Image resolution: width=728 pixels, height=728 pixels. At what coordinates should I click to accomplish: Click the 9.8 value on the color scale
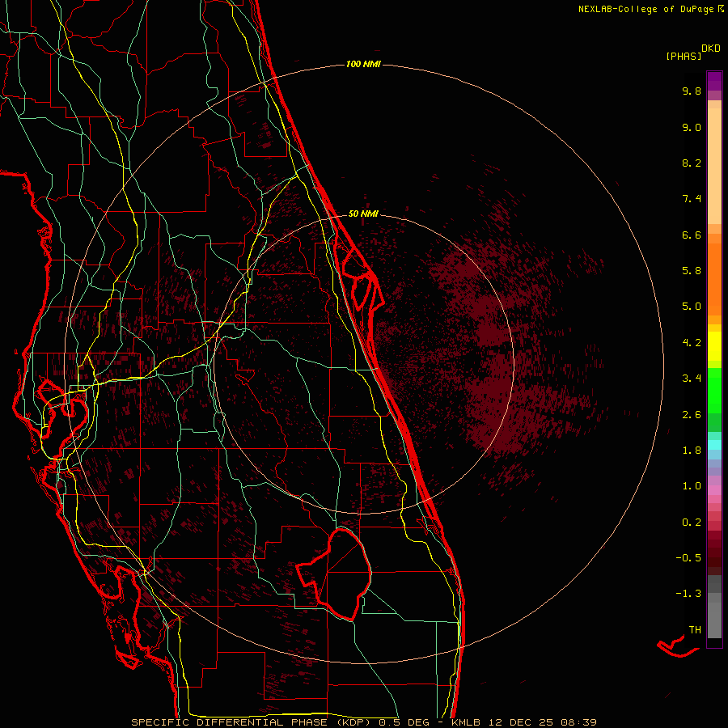coord(692,91)
